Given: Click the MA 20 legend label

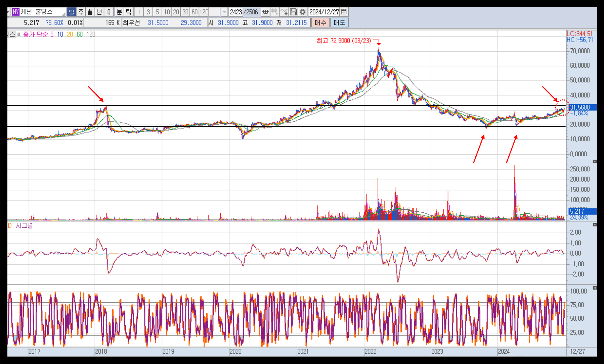Looking at the screenshot, I should 70,34.
